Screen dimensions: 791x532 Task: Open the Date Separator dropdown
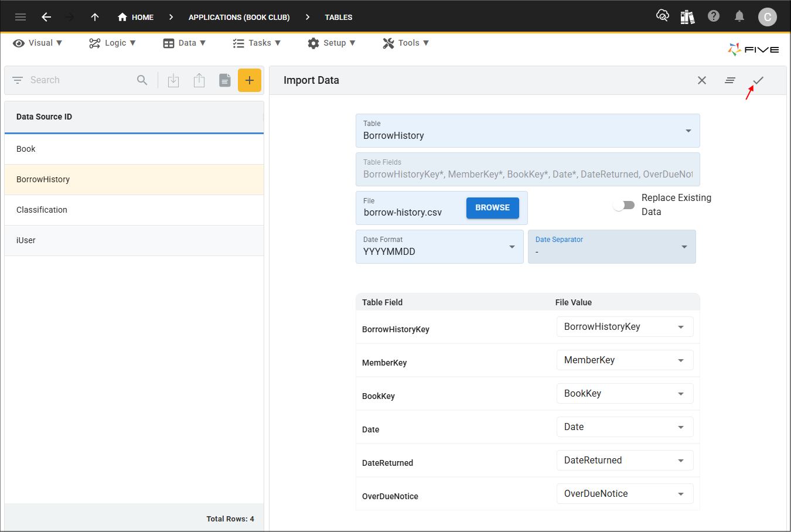(612, 247)
